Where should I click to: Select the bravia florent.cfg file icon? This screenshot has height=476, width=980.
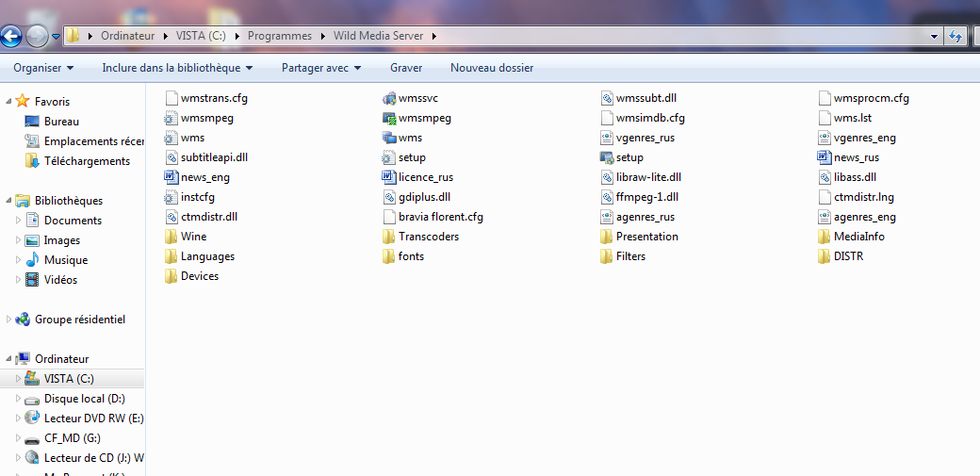(x=389, y=217)
